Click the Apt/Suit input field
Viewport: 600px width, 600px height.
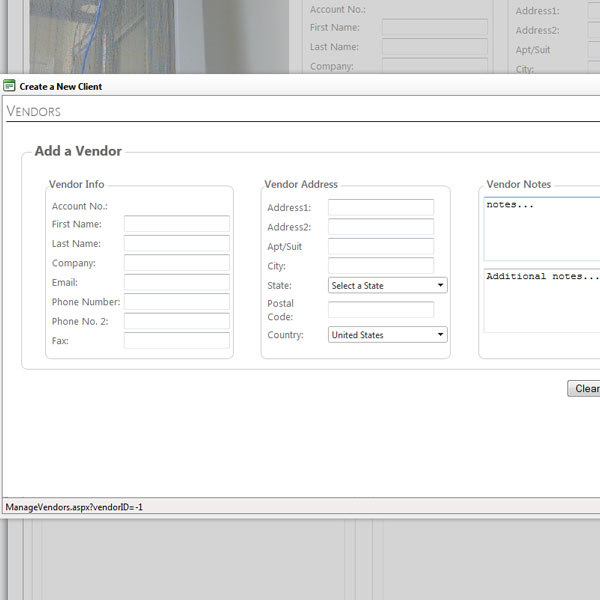pos(380,246)
